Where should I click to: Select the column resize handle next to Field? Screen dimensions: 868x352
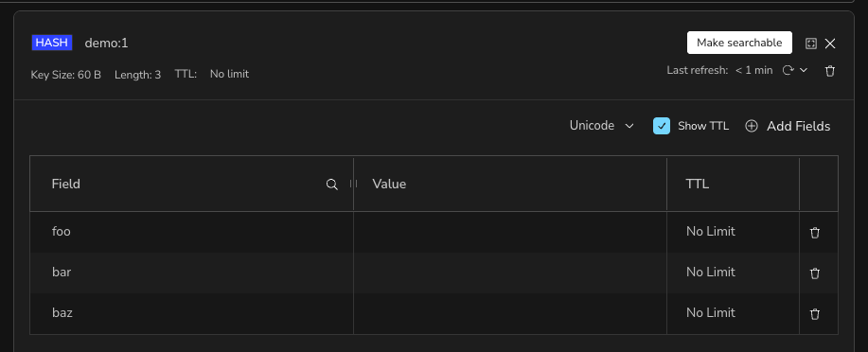coord(353,184)
